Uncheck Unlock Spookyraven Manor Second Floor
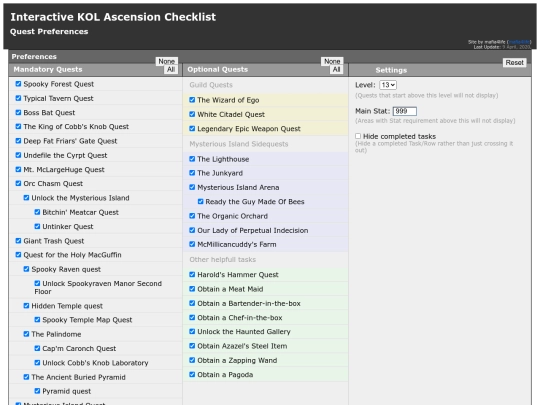Screen dimensions: 540x405 37,283
